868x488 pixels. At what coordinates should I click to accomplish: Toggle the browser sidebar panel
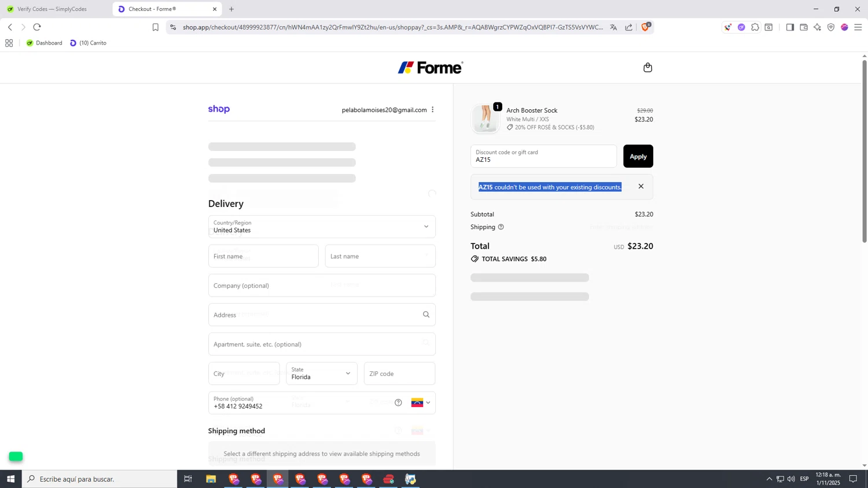790,27
